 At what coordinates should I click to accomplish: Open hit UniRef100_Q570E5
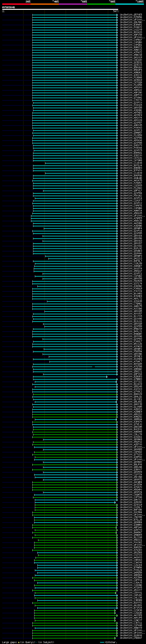131,15
